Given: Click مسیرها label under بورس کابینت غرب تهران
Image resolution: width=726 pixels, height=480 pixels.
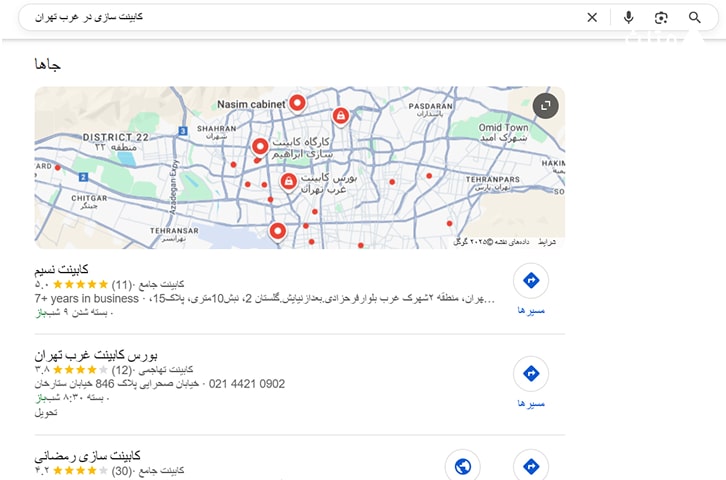Looking at the screenshot, I should click(531, 404).
